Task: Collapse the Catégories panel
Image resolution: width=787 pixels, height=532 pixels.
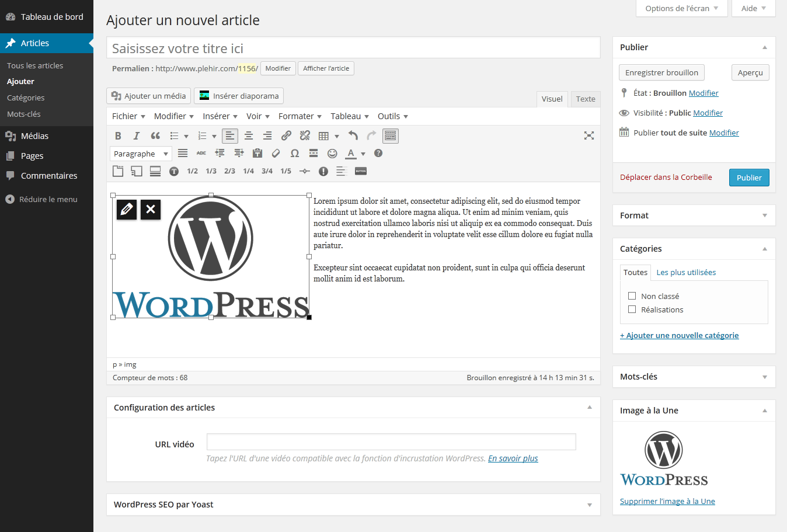Action: [765, 249]
